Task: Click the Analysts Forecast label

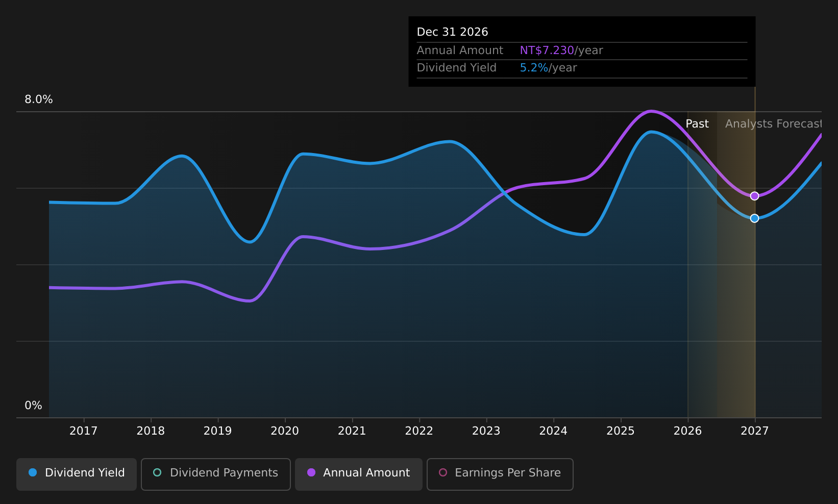Action: 773,124
